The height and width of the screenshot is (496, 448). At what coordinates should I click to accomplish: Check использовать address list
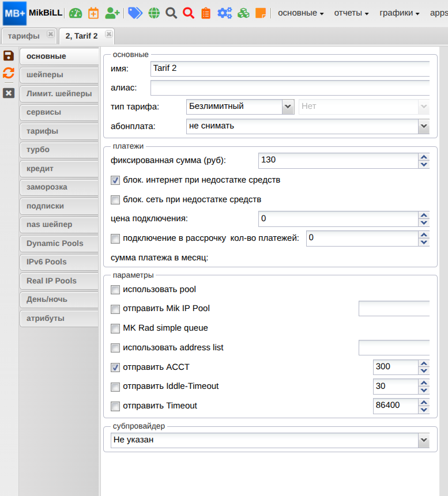(115, 348)
